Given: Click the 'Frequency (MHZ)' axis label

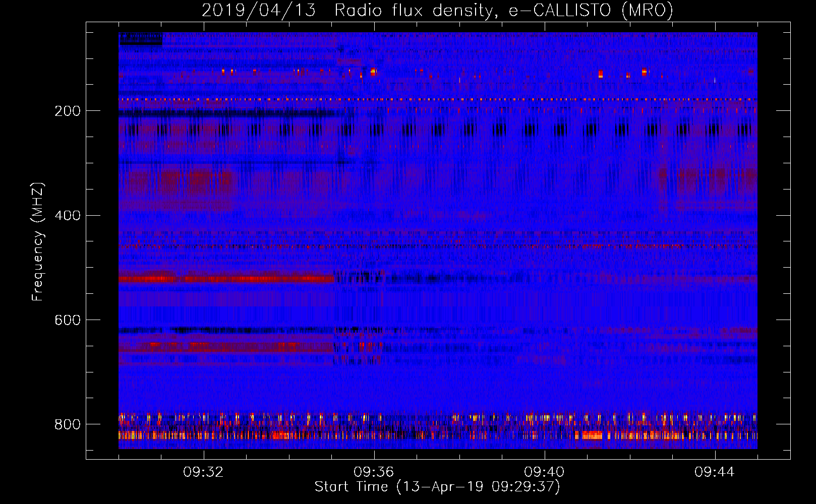Looking at the screenshot, I should click(x=38, y=242).
